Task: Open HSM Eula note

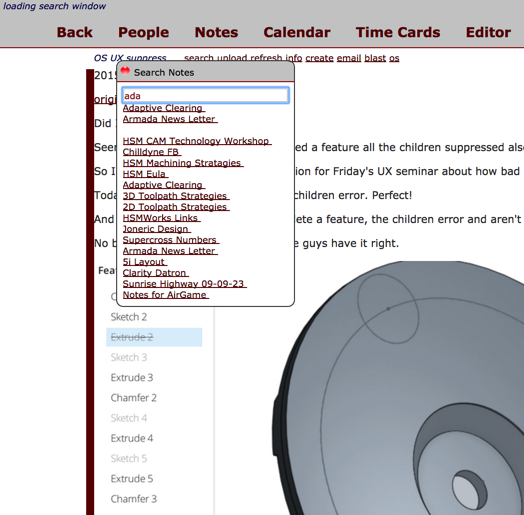Action: coord(145,174)
